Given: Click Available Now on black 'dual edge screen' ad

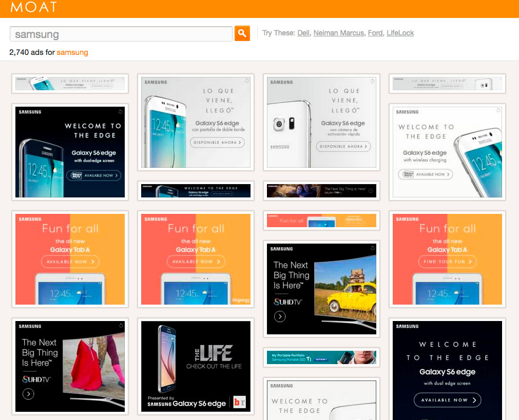Looking at the screenshot, I should (x=448, y=400).
